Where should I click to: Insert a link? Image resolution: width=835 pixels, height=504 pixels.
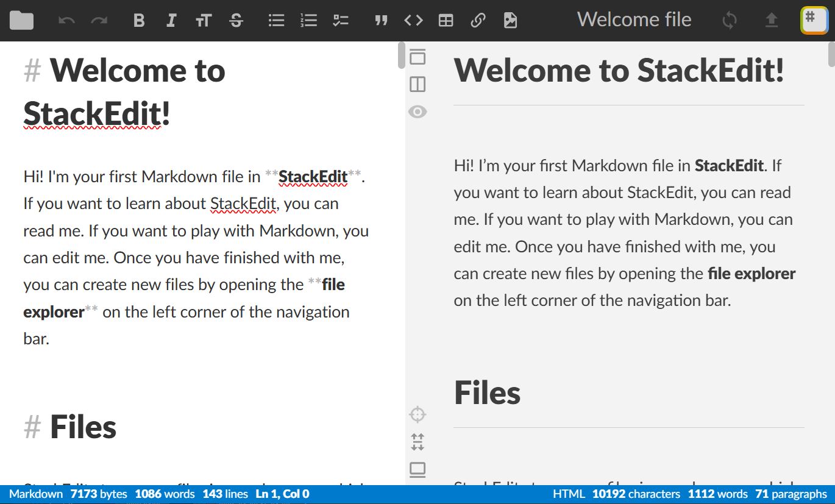(478, 21)
